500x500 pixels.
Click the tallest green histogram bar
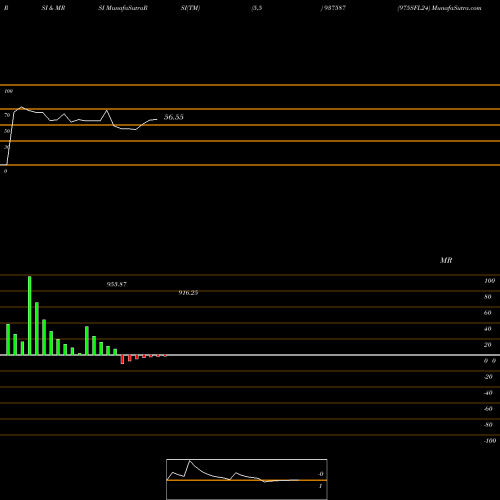pos(30,315)
